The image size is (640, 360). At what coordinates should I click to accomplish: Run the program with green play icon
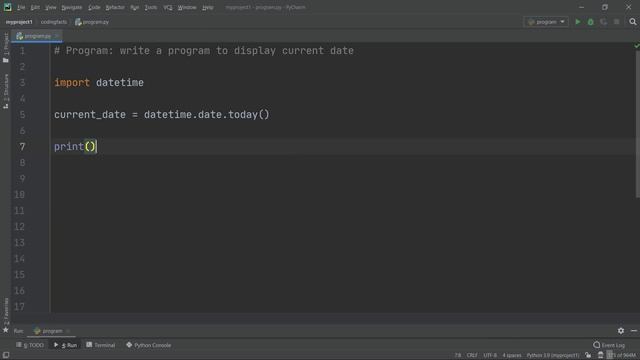point(578,22)
